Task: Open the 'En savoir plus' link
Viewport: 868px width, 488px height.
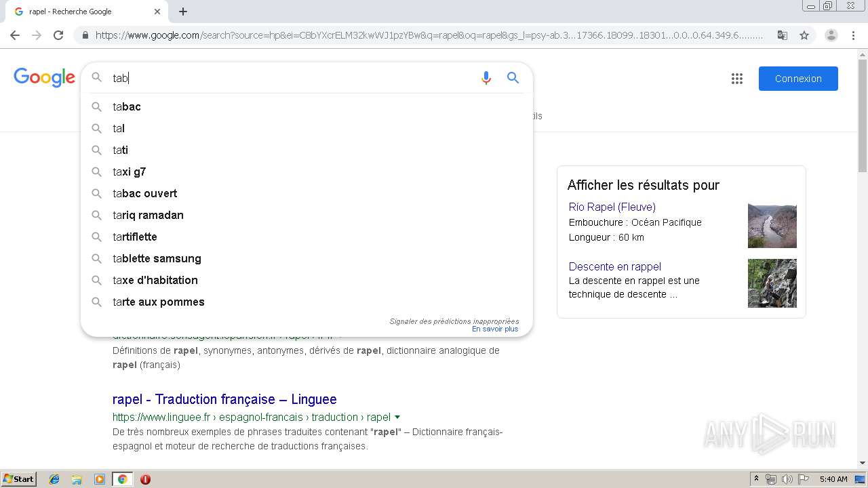Action: point(495,329)
